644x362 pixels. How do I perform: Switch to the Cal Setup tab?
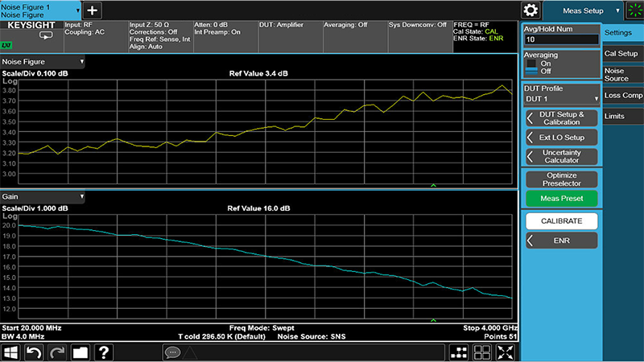point(621,53)
